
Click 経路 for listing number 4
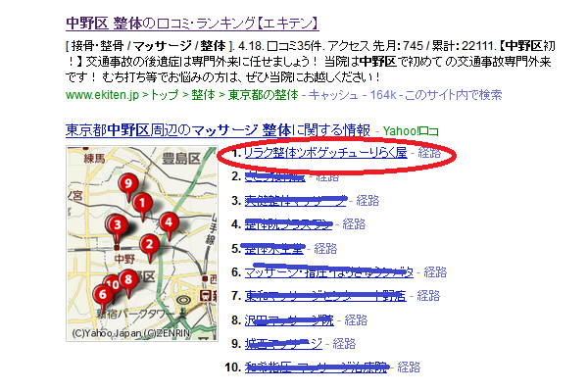pos(354,224)
